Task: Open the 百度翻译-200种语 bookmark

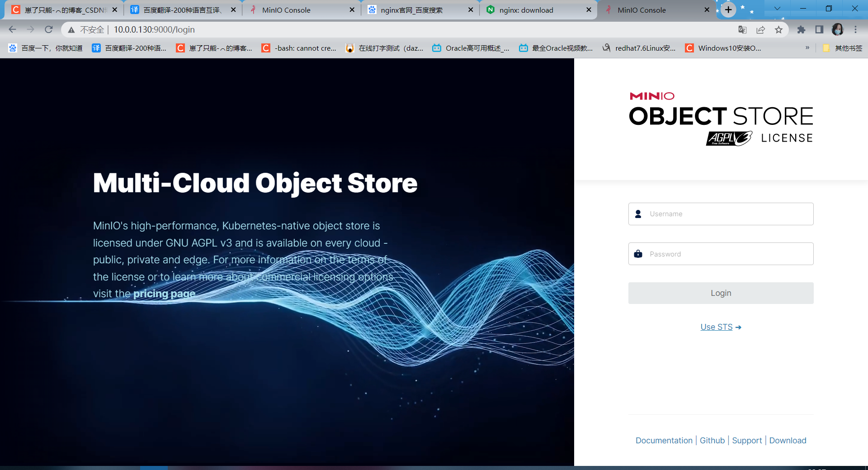Action: tap(129, 48)
